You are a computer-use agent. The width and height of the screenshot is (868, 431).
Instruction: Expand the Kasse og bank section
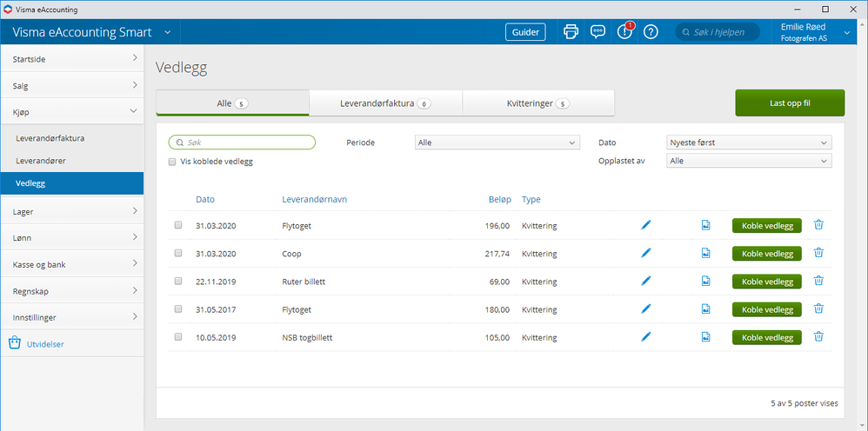72,264
